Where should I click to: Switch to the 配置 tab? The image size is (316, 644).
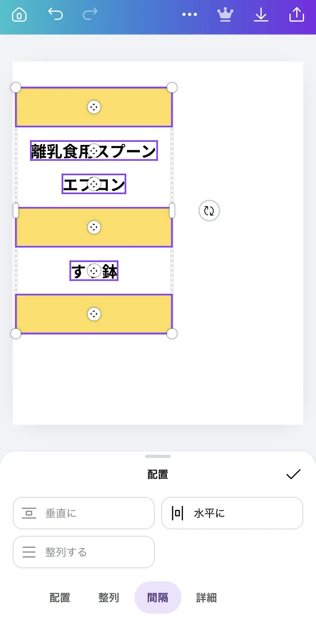60,597
